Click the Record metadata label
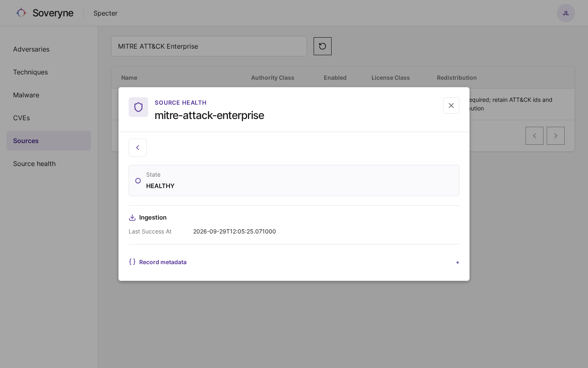Screen dimensions: 588x368 pyautogui.click(x=163, y=262)
